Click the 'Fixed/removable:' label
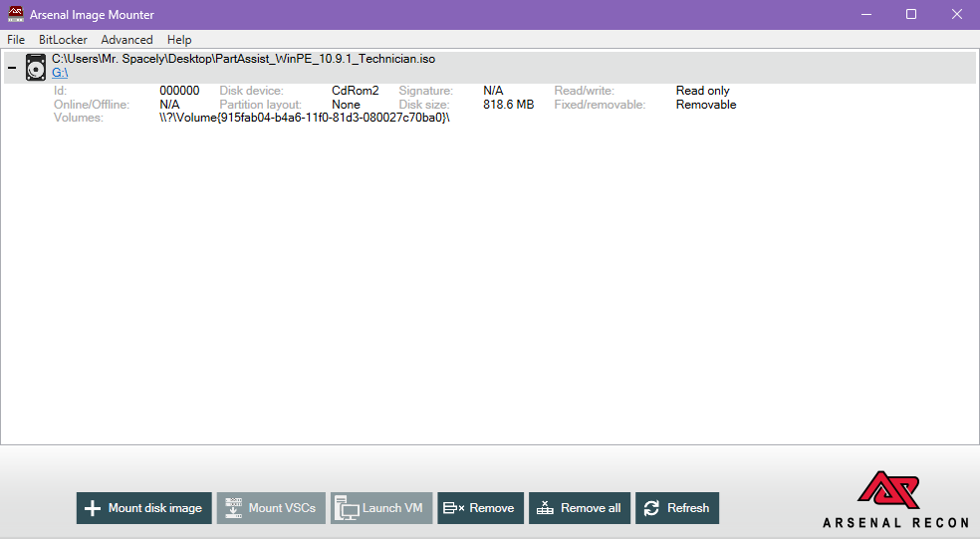Image resolution: width=980 pixels, height=539 pixels. coord(600,105)
